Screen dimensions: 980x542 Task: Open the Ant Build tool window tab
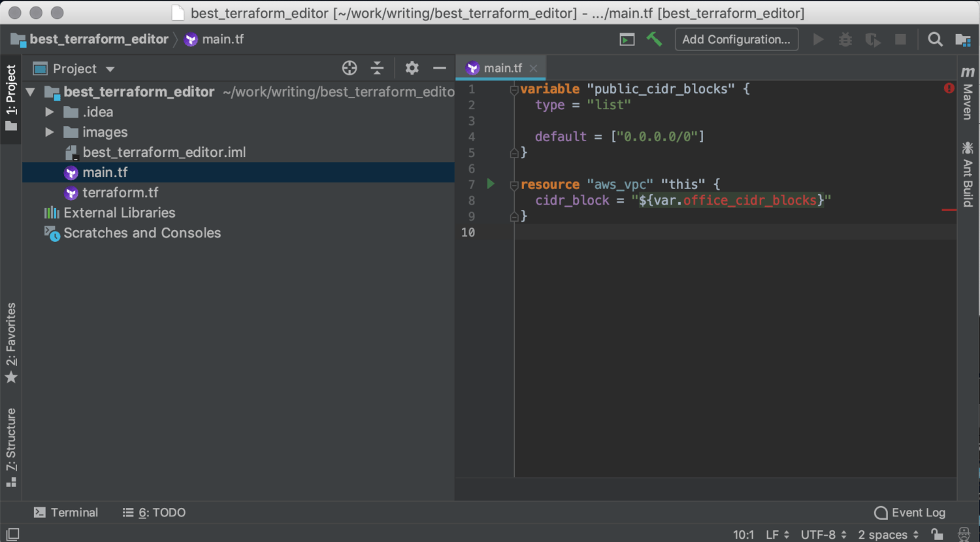click(968, 174)
